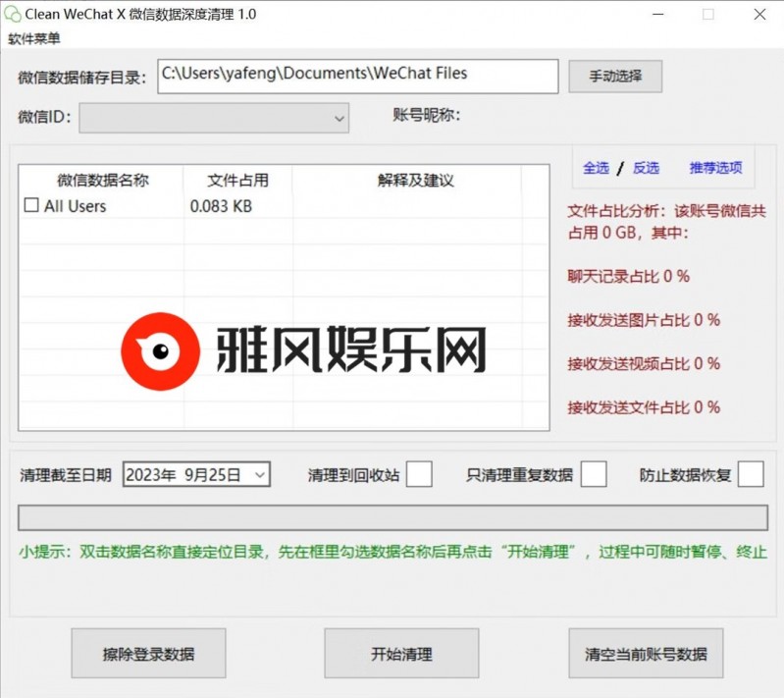
Task: Click the 推荐选项 link
Action: tap(715, 168)
